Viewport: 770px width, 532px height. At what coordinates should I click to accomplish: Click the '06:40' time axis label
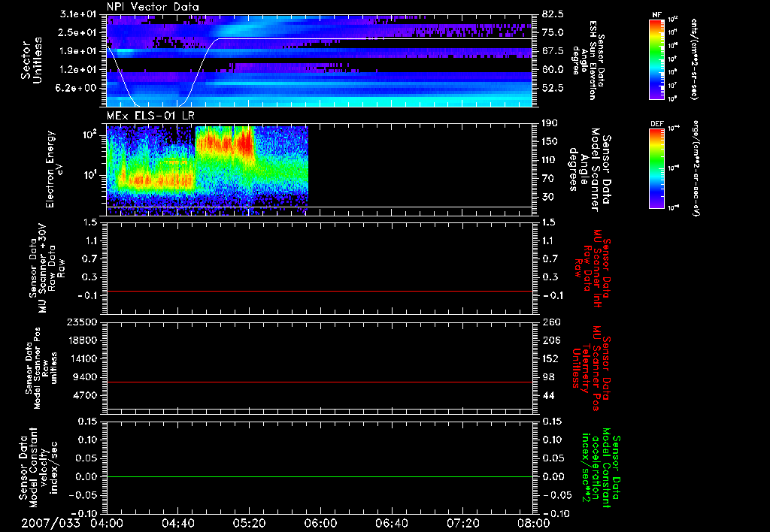[391, 523]
